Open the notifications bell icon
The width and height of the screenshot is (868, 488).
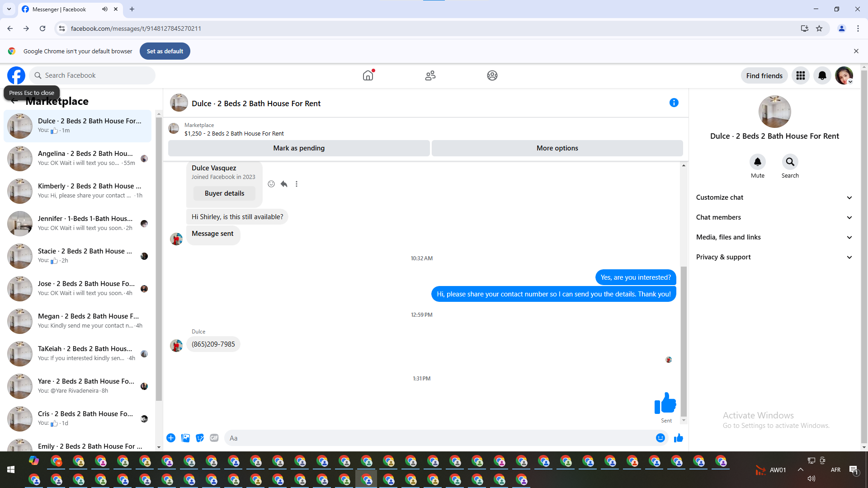(822, 75)
